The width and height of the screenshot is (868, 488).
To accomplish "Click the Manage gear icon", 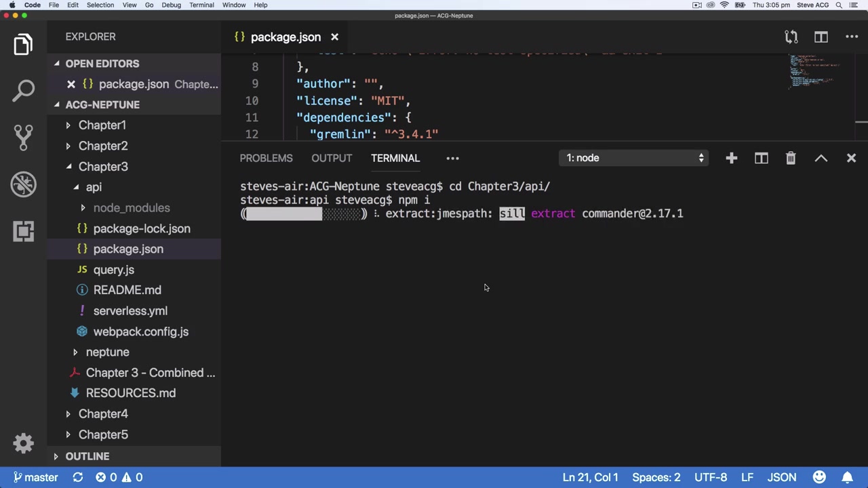I will [23, 443].
